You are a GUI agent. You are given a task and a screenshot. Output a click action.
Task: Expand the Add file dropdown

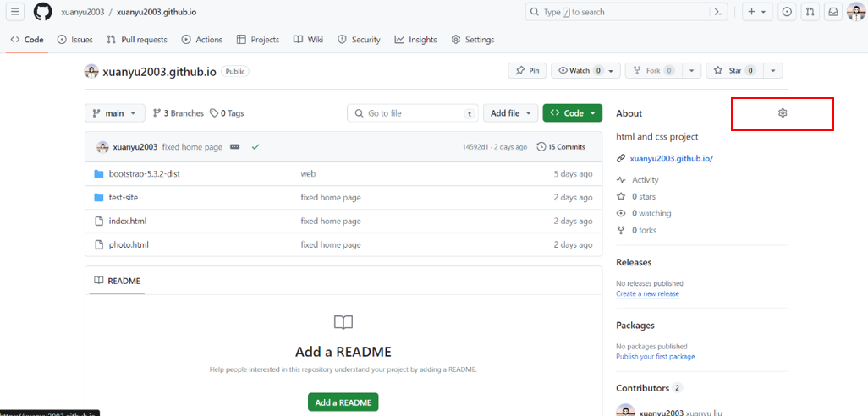(x=510, y=113)
